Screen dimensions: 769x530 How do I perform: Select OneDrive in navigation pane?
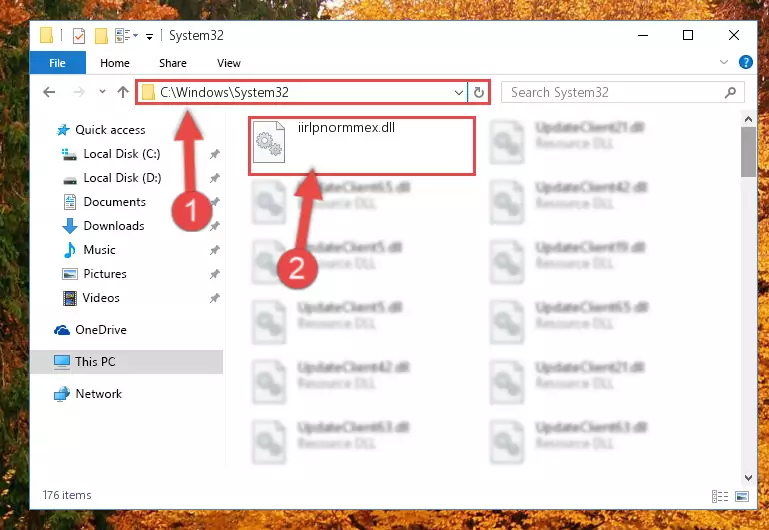[x=101, y=330]
